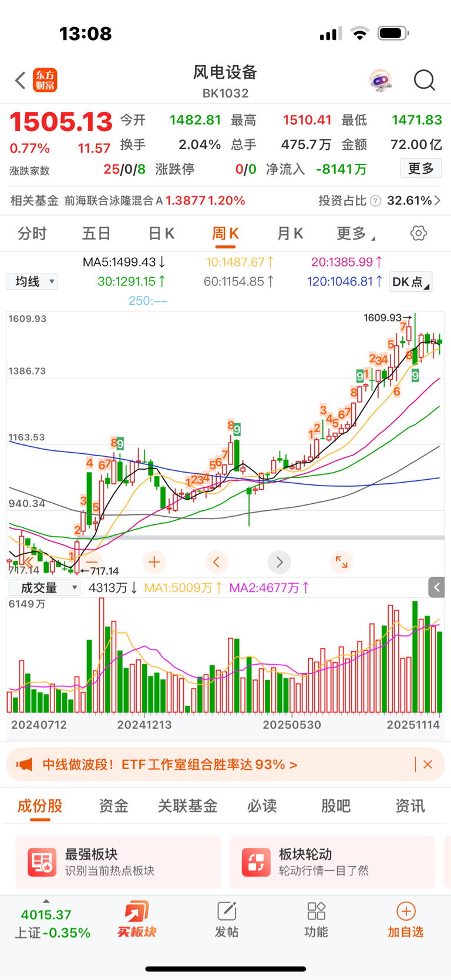Viewport: 451px width, 980px height.
Task: Tap the 20:1385.99 moving average value
Action: [x=347, y=262]
